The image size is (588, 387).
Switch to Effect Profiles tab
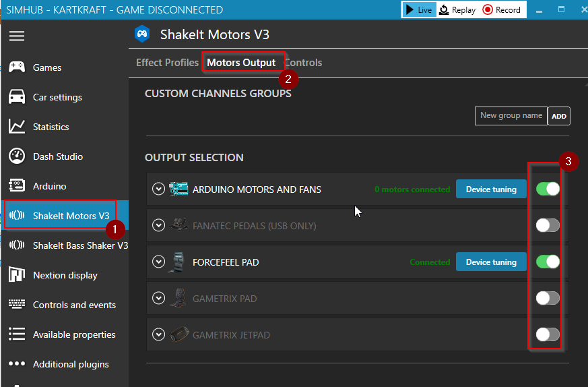(167, 62)
